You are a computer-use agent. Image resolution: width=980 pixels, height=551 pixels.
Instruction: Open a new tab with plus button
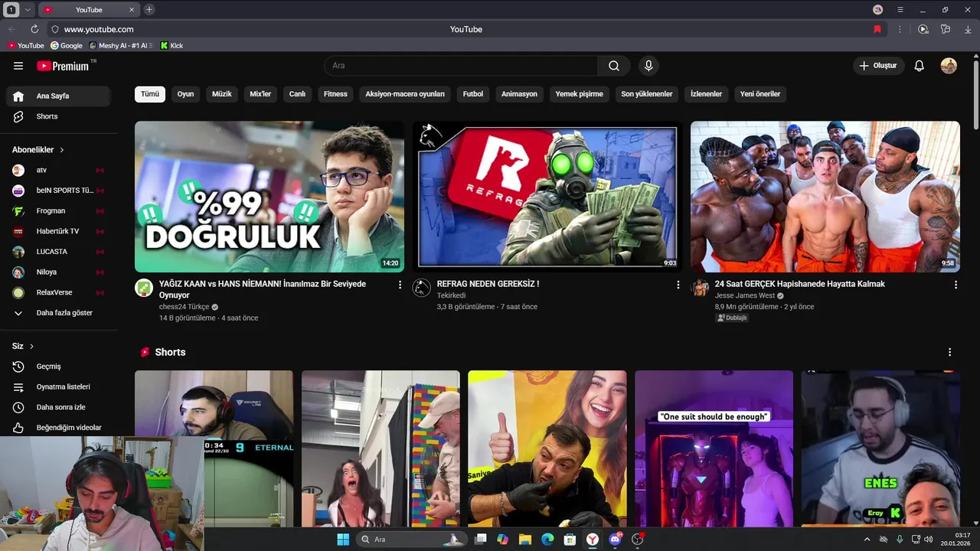[x=149, y=10]
